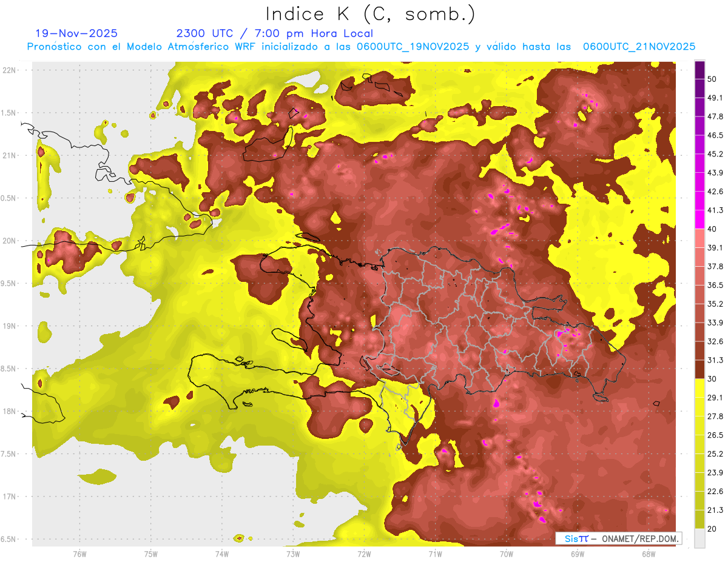
Task: Click the "17N" latitude label
Action: click(8, 497)
